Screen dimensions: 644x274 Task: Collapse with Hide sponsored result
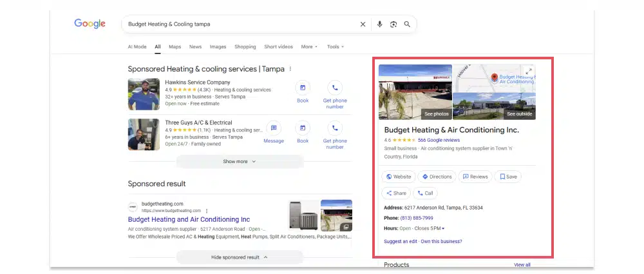click(240, 257)
